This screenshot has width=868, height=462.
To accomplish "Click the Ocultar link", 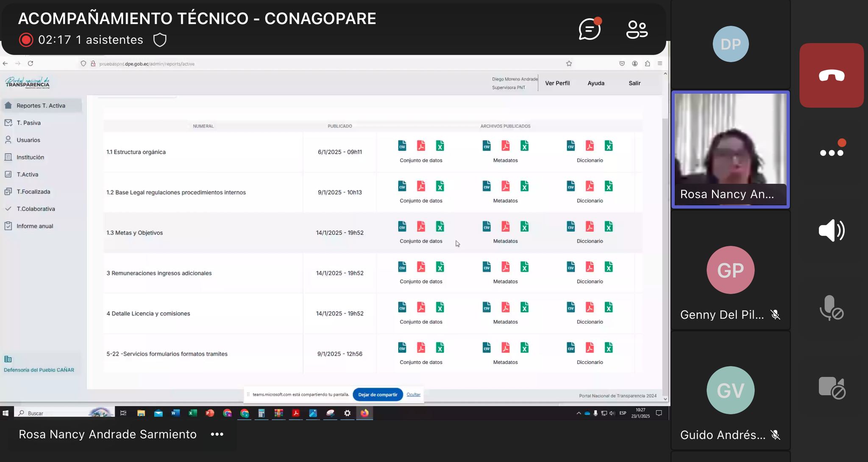I will click(x=413, y=395).
